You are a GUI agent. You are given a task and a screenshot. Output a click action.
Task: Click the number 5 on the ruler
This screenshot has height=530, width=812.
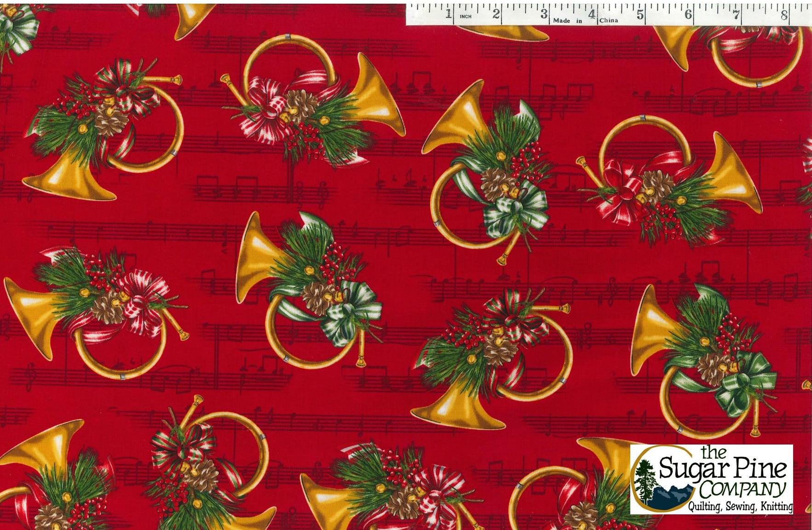click(639, 14)
